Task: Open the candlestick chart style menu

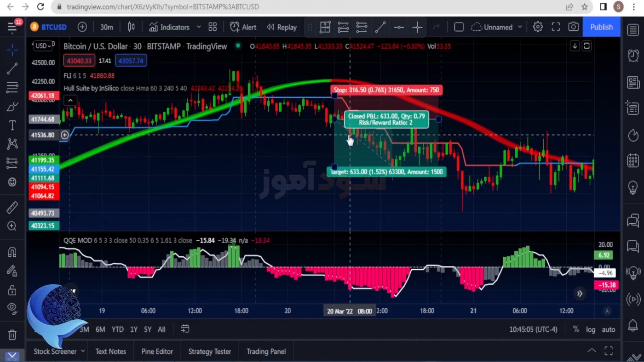Action: [131, 27]
